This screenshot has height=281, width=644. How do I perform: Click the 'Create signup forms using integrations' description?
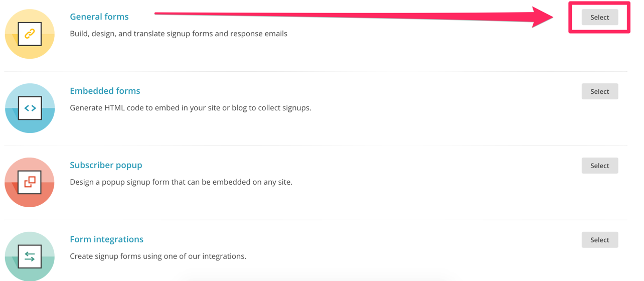coord(158,256)
